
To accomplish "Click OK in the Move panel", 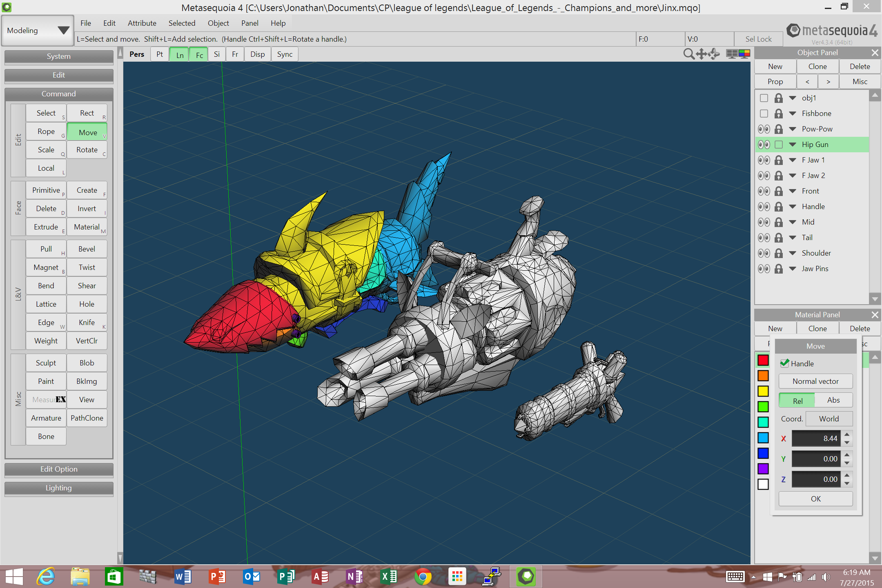I will pos(816,499).
